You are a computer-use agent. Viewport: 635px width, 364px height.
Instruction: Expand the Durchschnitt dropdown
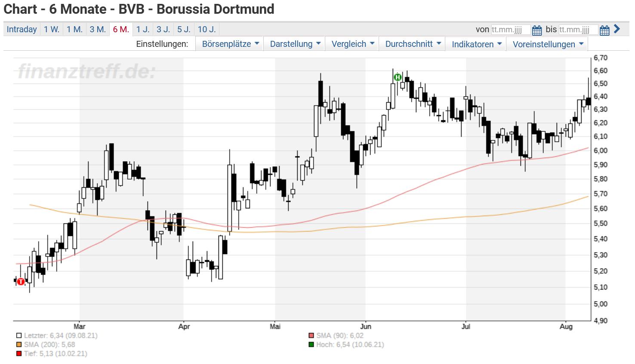(413, 44)
